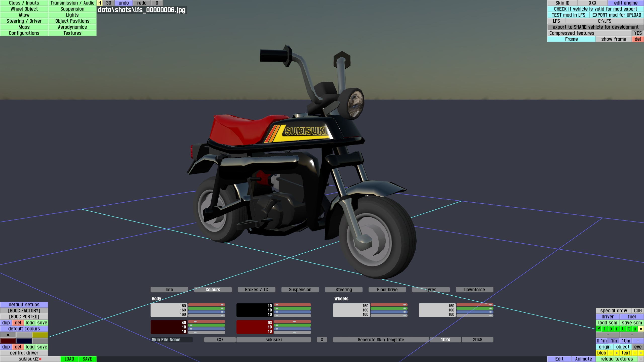Select the 10m grid size option
This screenshot has width=644, height=362.
[626, 341]
